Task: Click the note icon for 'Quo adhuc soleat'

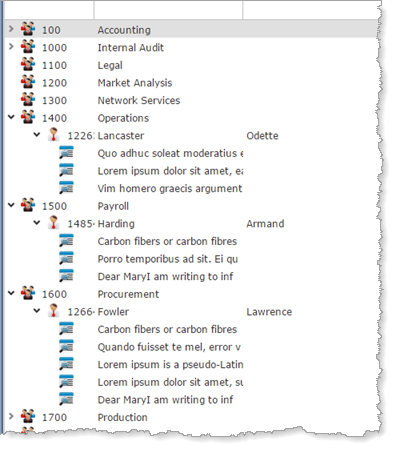Action: point(66,153)
